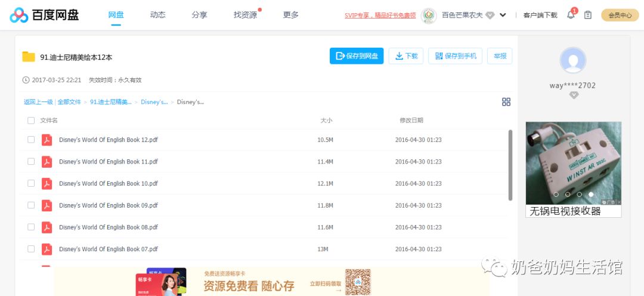Click 保存到网盘 button

357,56
